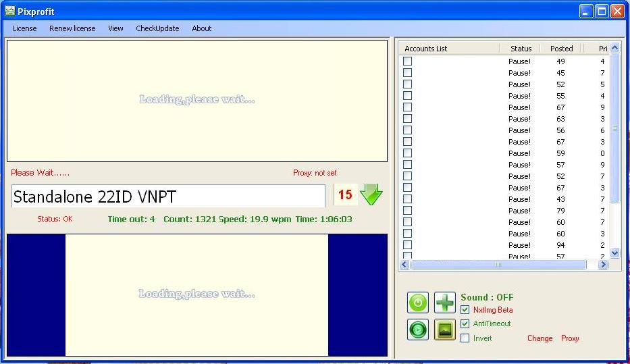This screenshot has height=364, width=630.
Task: Minimize the Pixprofit window
Action: click(x=586, y=11)
